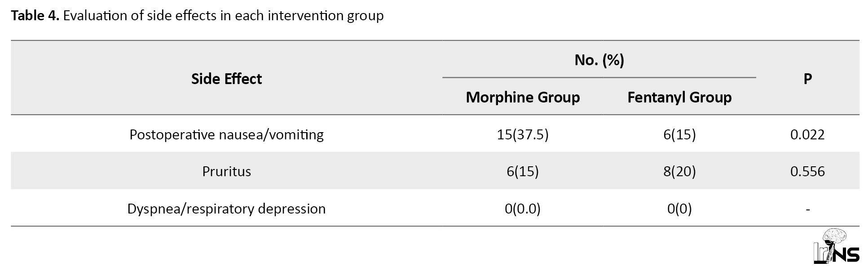Select the 15(37.5) morphine value
This screenshot has height=276, width=868.
click(x=523, y=134)
